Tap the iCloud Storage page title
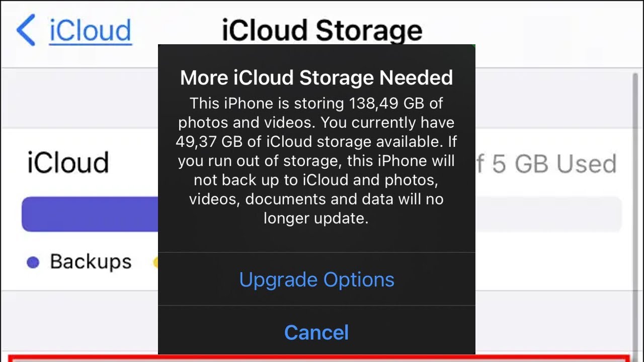This screenshot has width=644, height=362. coord(322,30)
